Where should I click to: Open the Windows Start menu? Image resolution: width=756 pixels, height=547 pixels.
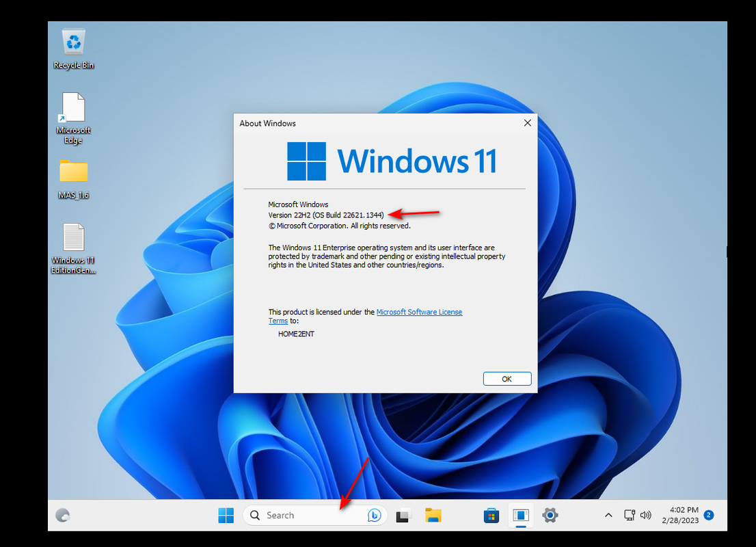[x=226, y=515]
